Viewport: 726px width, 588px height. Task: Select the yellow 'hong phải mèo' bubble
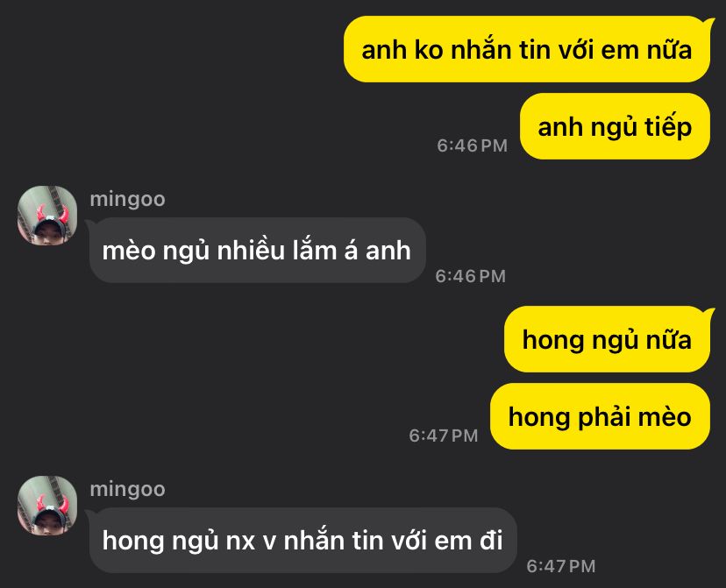pyautogui.click(x=600, y=416)
